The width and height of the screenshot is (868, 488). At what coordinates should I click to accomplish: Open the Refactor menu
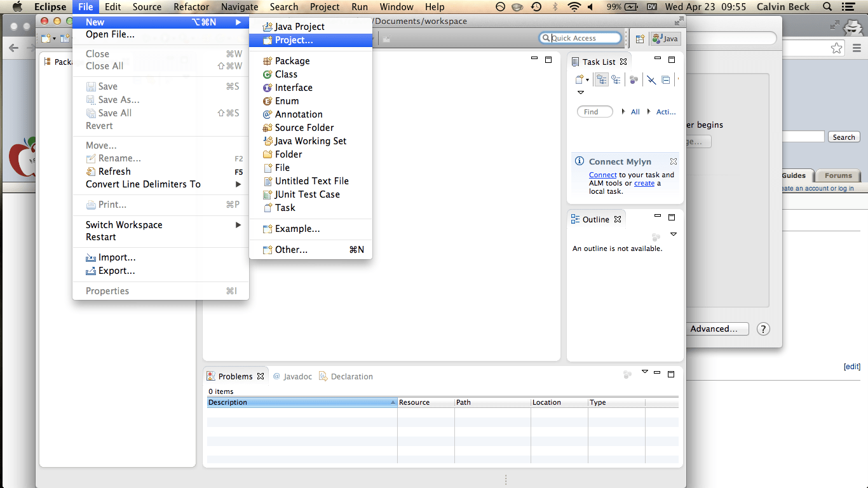[190, 7]
